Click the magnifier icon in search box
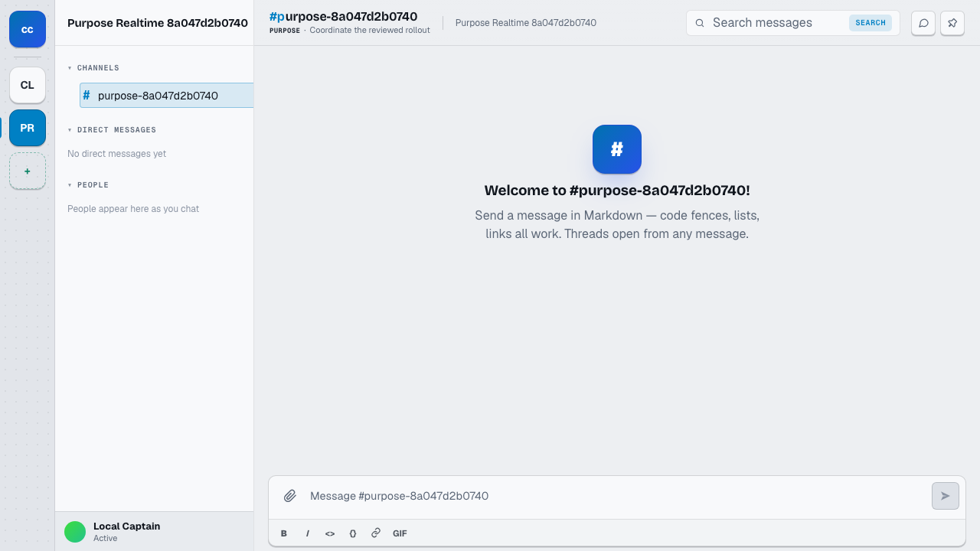This screenshot has width=980, height=551. [x=700, y=23]
